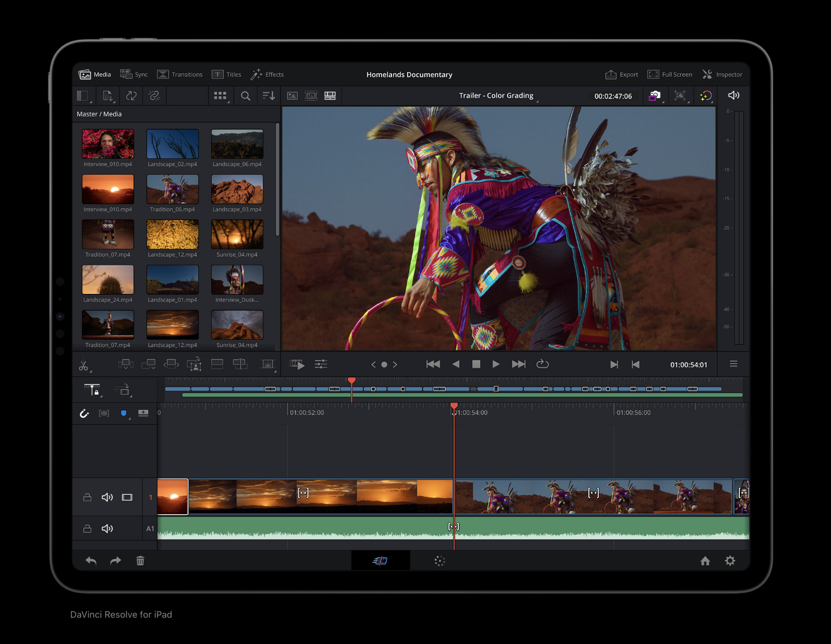831x644 pixels.
Task: Select the Landscape_03.mp4 thumbnail
Action: click(x=237, y=190)
